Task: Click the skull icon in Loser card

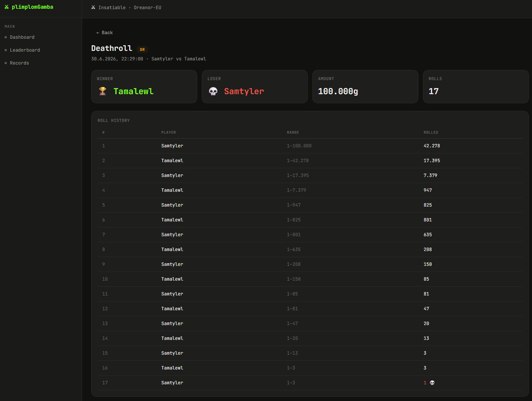Action: click(x=213, y=91)
